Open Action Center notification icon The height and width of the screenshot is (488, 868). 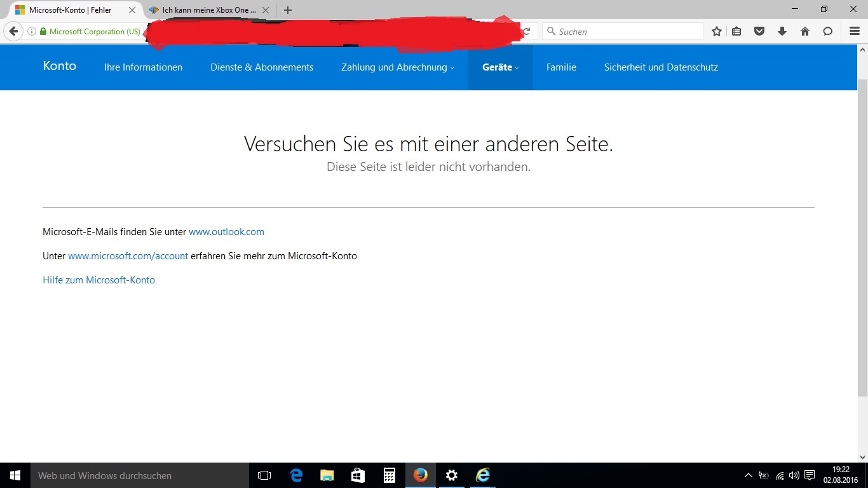(x=810, y=475)
